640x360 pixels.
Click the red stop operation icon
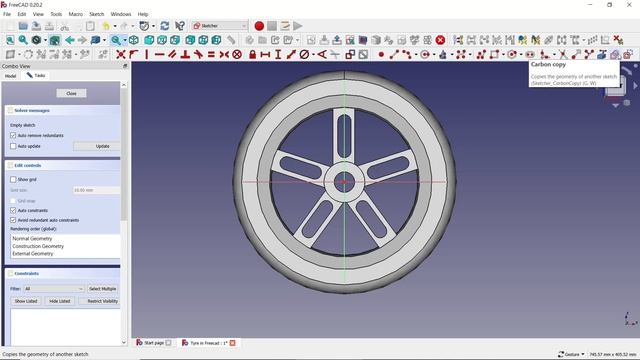tap(440, 40)
